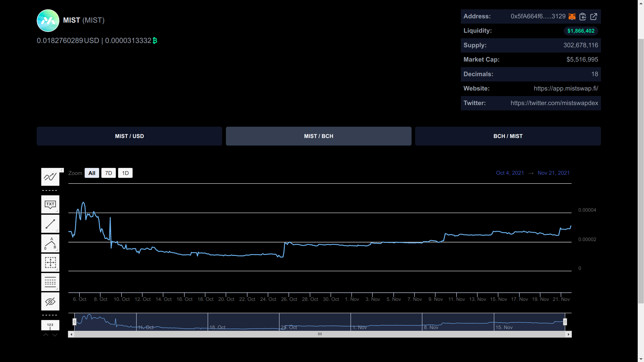
Task: Set chart zoom to All
Action: point(92,173)
